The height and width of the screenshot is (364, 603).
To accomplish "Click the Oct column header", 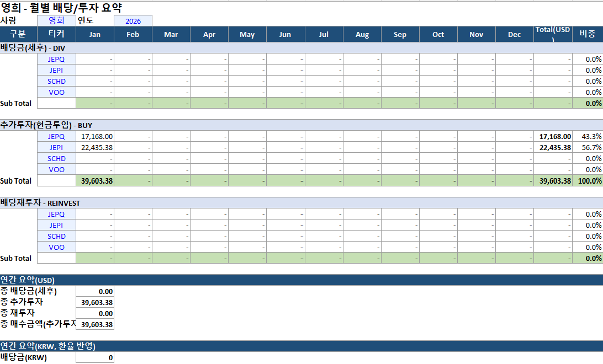I will click(x=438, y=34).
